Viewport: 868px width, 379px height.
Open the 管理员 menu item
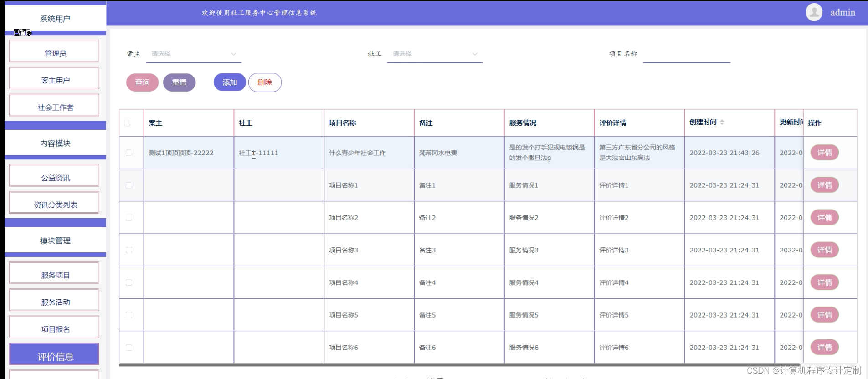(54, 51)
